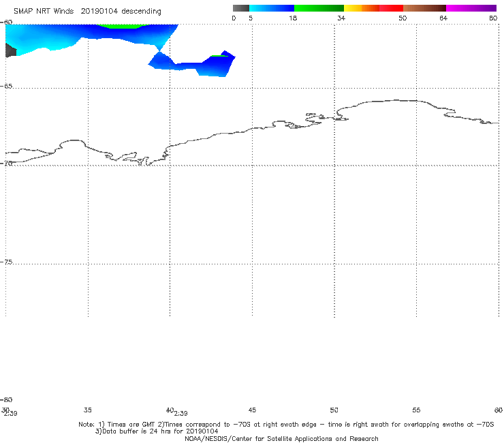Pick the magenta-purple segment of the color bar
This screenshot has width=504, height=443.
coord(471,8)
